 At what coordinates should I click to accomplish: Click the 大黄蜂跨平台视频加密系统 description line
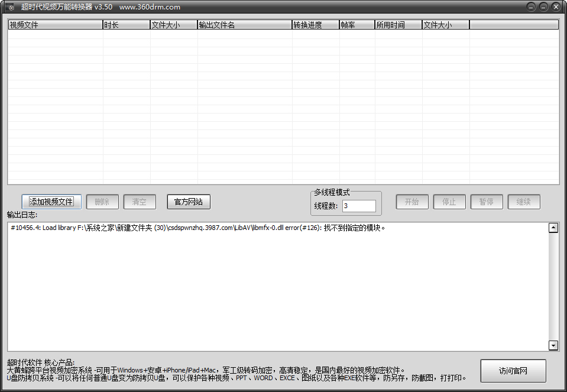coord(206,370)
